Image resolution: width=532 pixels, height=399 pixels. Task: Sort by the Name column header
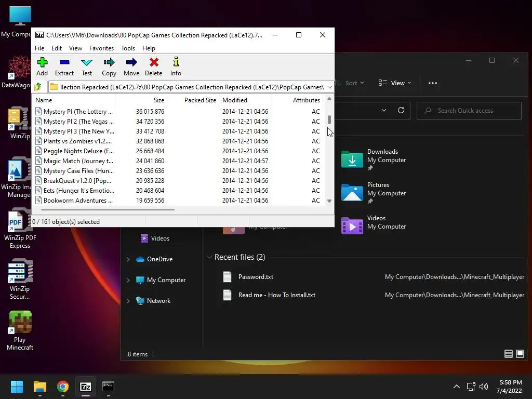point(74,100)
